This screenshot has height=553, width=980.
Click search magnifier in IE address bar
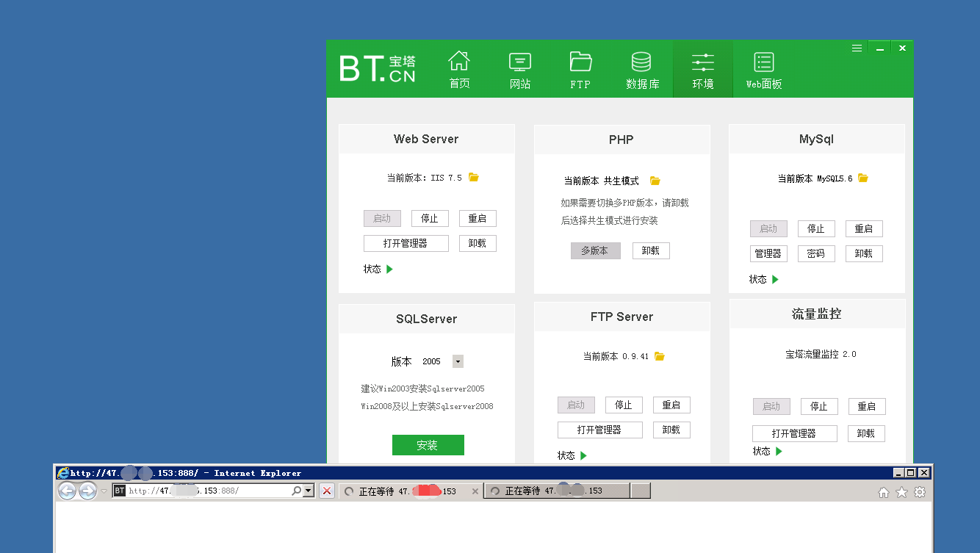point(296,491)
